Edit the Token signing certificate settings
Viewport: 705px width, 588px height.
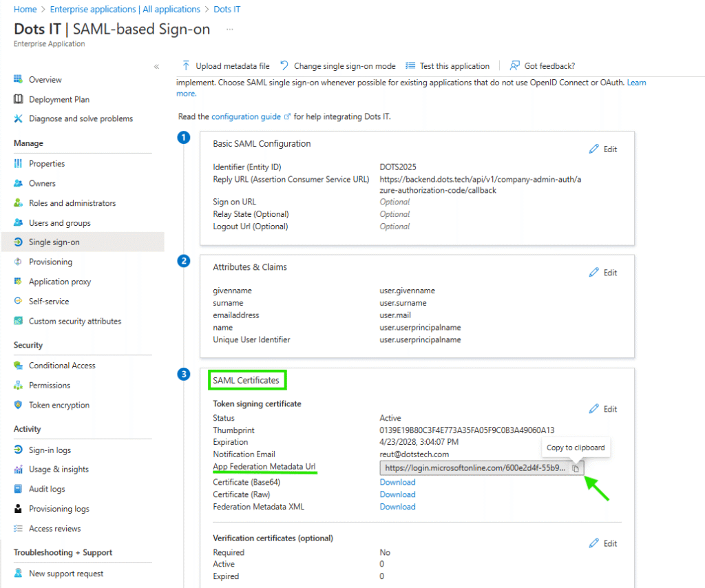pos(594,409)
